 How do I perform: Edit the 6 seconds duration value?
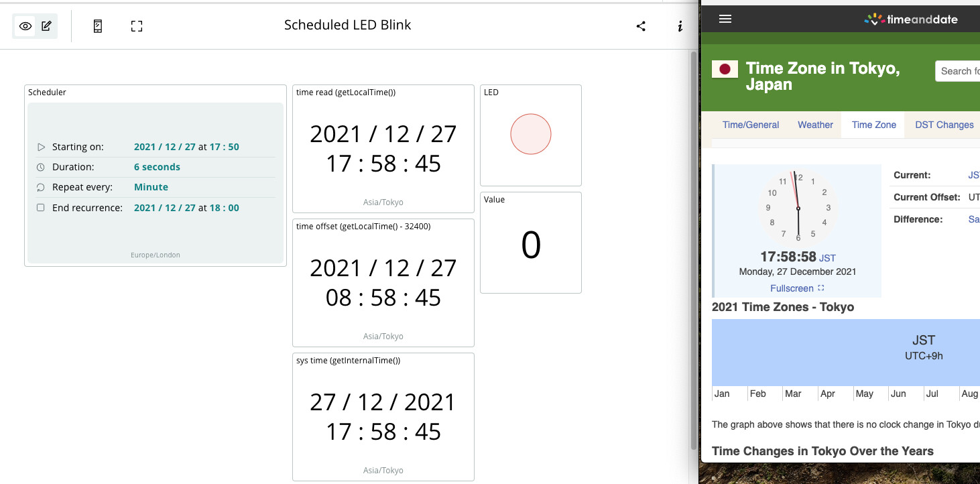(157, 167)
